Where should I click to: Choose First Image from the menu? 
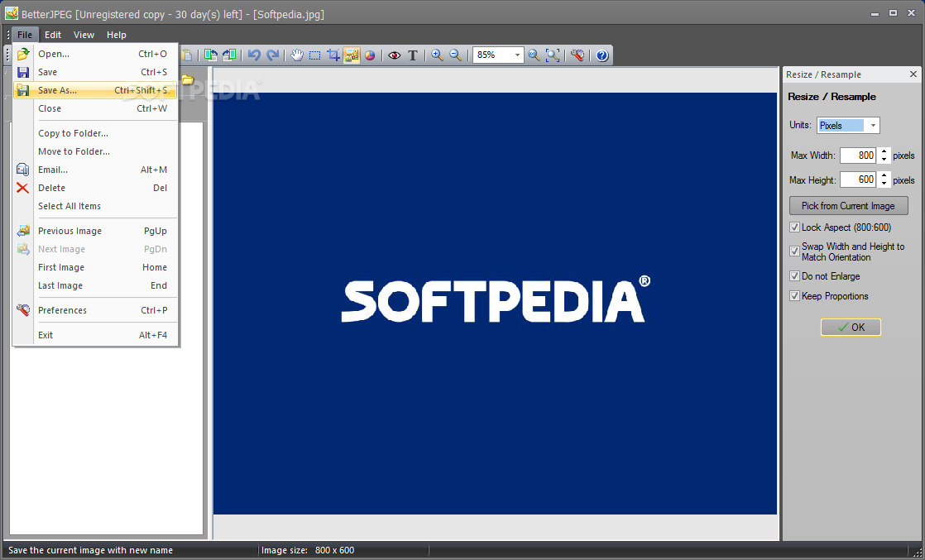click(95, 267)
